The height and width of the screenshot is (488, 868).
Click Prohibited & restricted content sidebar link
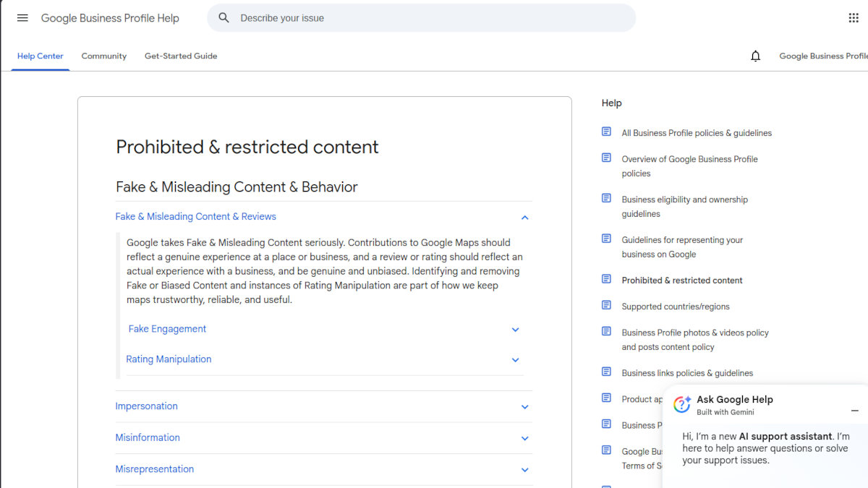point(682,281)
